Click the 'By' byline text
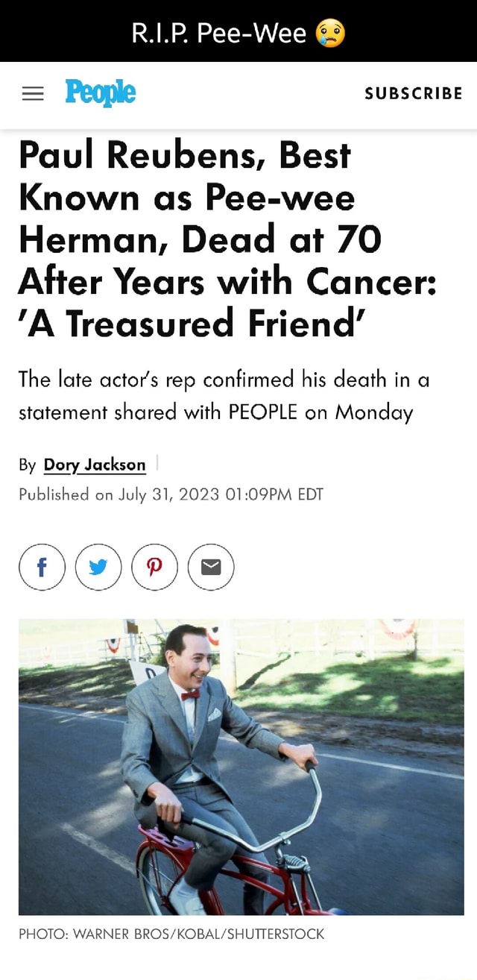477x980 pixels. pyautogui.click(x=27, y=465)
